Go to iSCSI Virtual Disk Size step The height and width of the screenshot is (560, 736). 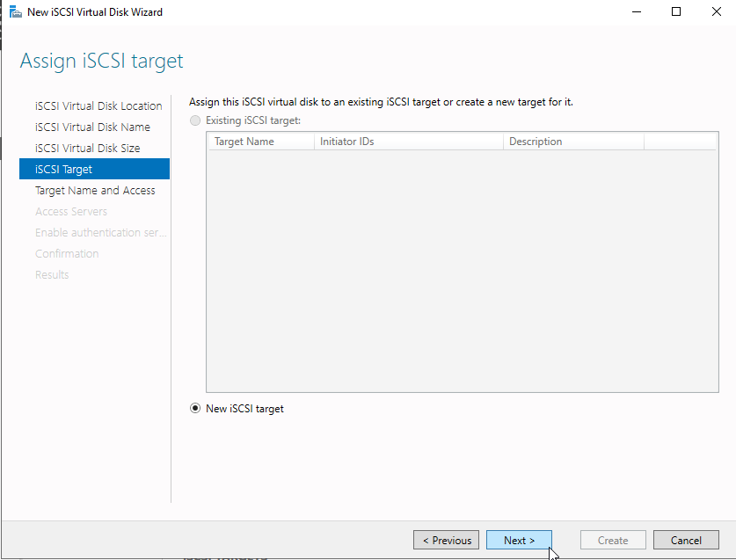click(x=87, y=149)
